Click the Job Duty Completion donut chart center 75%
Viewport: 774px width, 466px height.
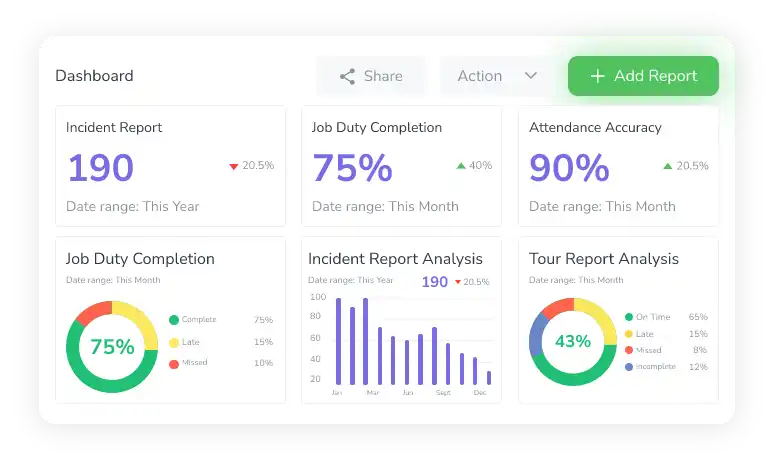pyautogui.click(x=112, y=347)
